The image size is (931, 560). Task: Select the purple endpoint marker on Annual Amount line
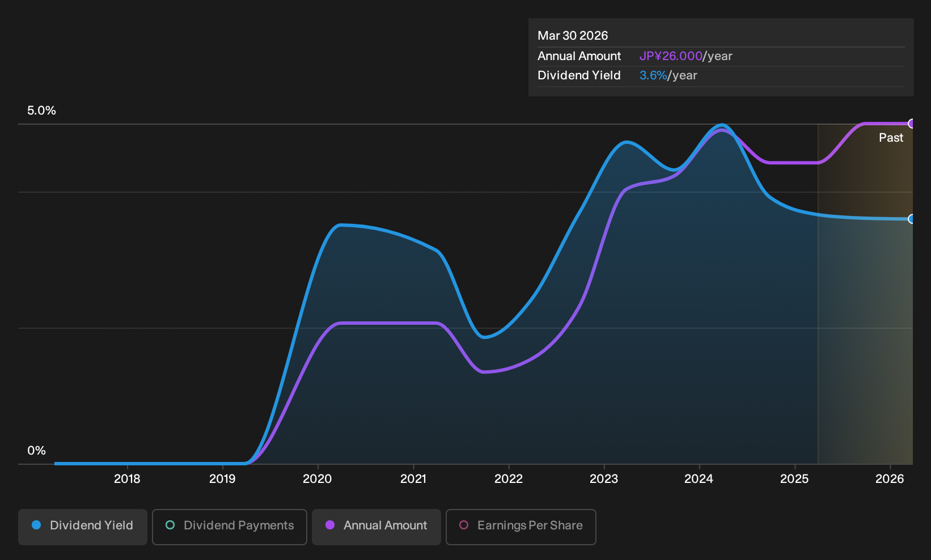(912, 124)
